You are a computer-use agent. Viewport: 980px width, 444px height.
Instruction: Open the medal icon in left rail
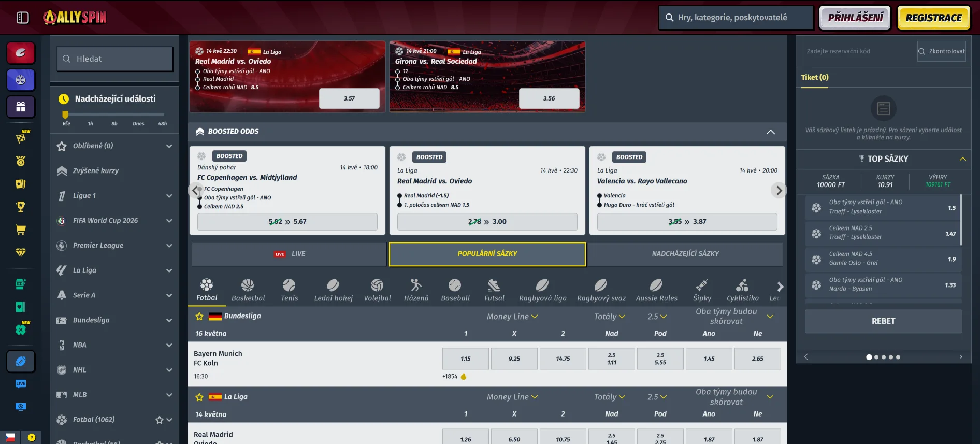coord(21,161)
